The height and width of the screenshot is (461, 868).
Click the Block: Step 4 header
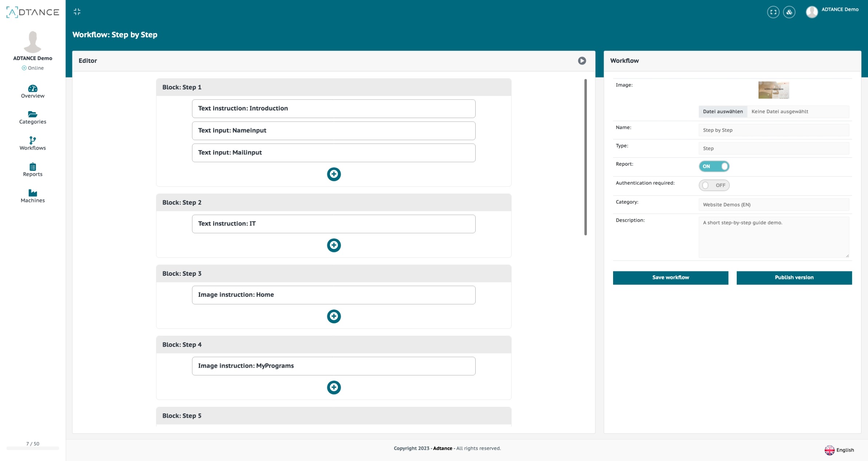click(x=333, y=345)
